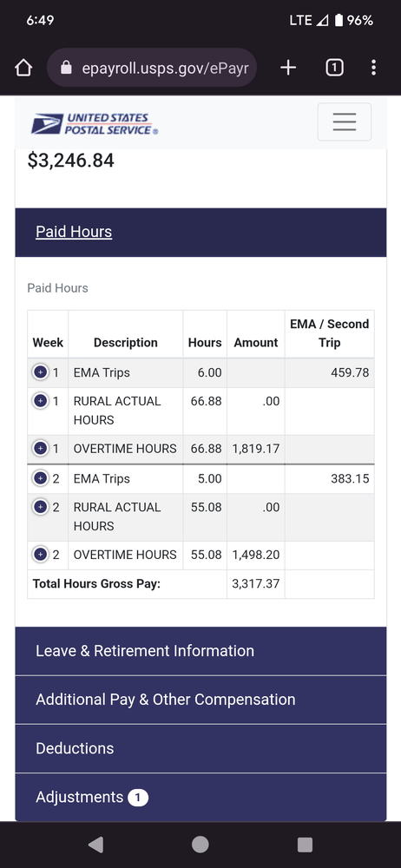The height and width of the screenshot is (868, 401).
Task: Tap Android recent apps square button
Action: (305, 845)
